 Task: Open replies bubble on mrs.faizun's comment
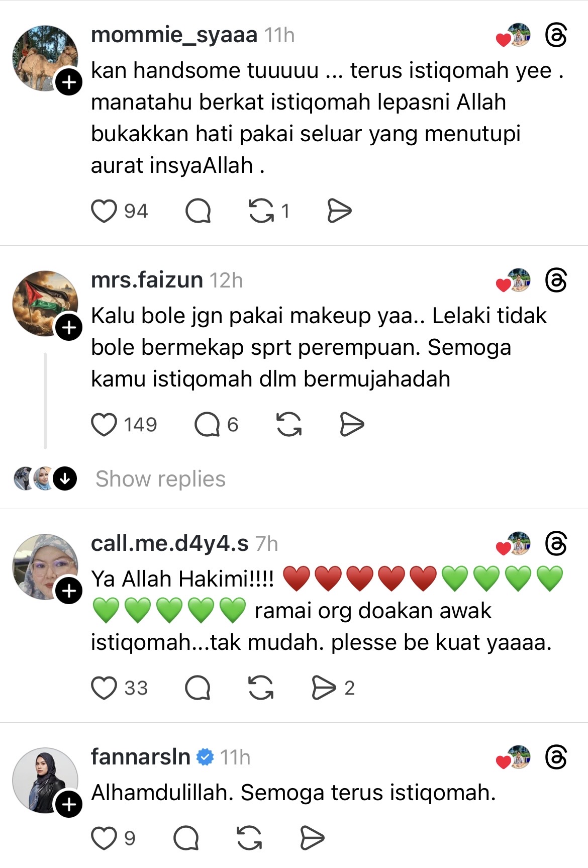pos(207,425)
